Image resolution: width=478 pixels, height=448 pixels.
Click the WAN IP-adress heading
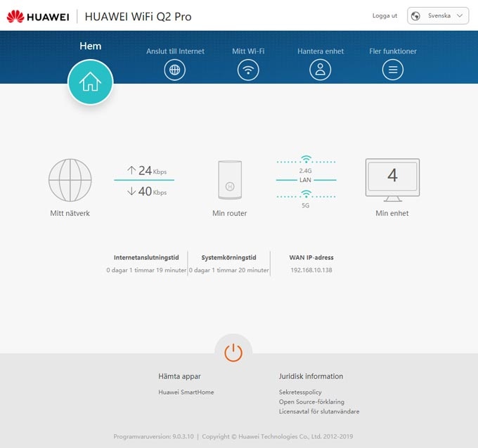click(x=311, y=257)
